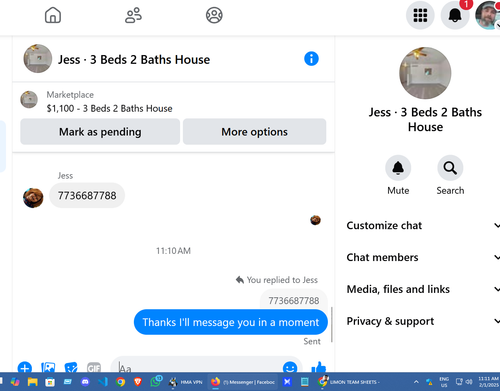This screenshot has height=391, width=500.
Task: Open WhatsApp from the taskbar
Action: [x=156, y=382]
